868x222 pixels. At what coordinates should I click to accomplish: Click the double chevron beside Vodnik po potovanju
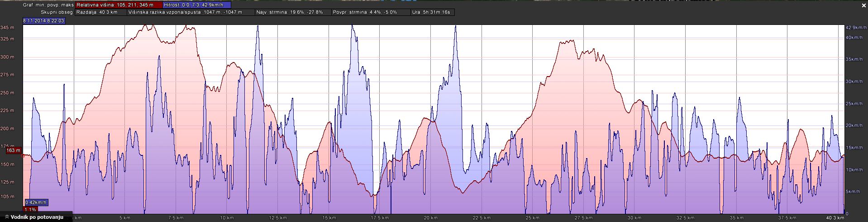6,217
